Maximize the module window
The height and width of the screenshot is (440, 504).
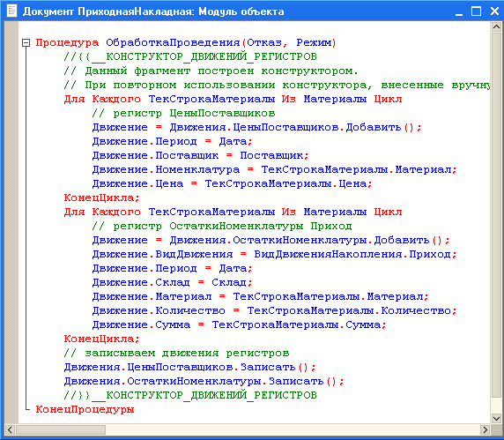click(476, 11)
